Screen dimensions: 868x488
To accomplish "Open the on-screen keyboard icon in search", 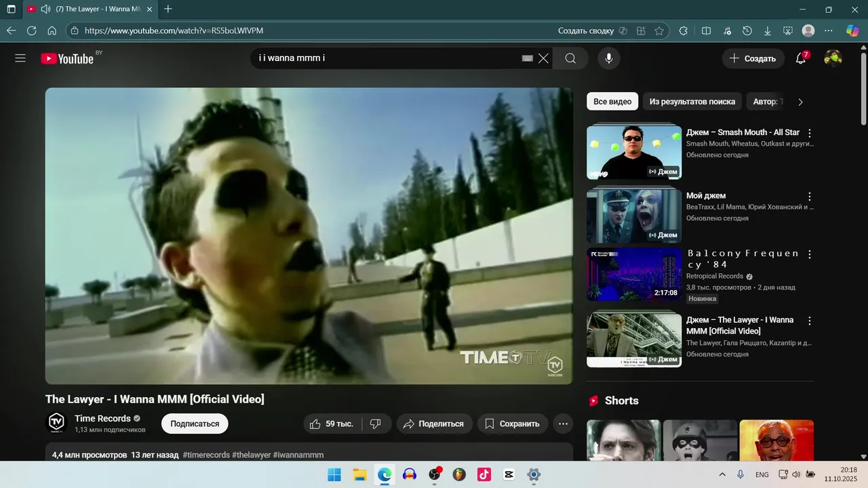I will [x=527, y=58].
